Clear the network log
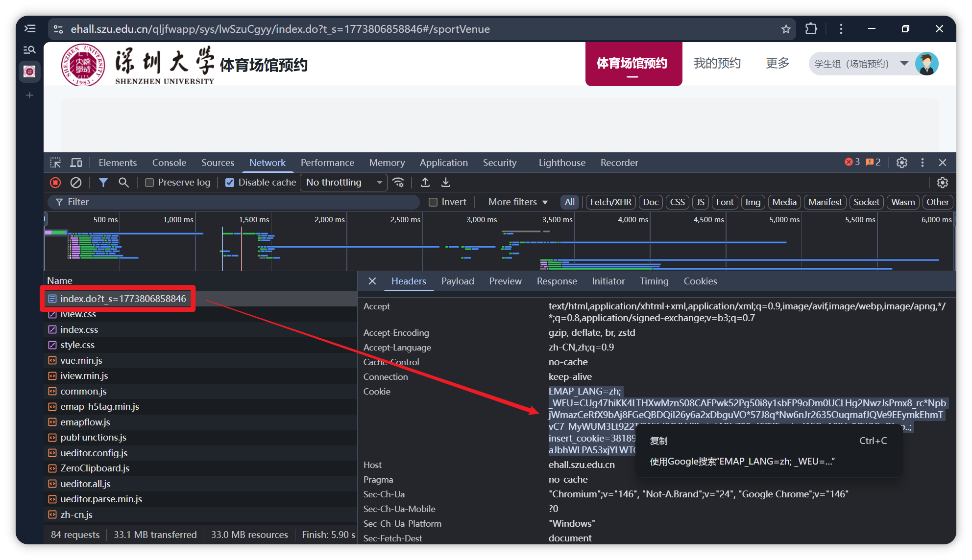This screenshot has height=560, width=972. coord(76,183)
